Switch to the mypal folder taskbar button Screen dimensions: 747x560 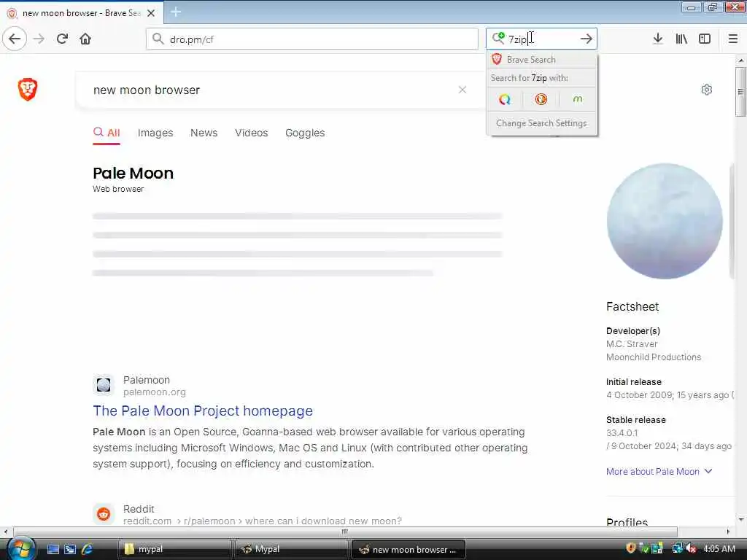click(x=174, y=550)
